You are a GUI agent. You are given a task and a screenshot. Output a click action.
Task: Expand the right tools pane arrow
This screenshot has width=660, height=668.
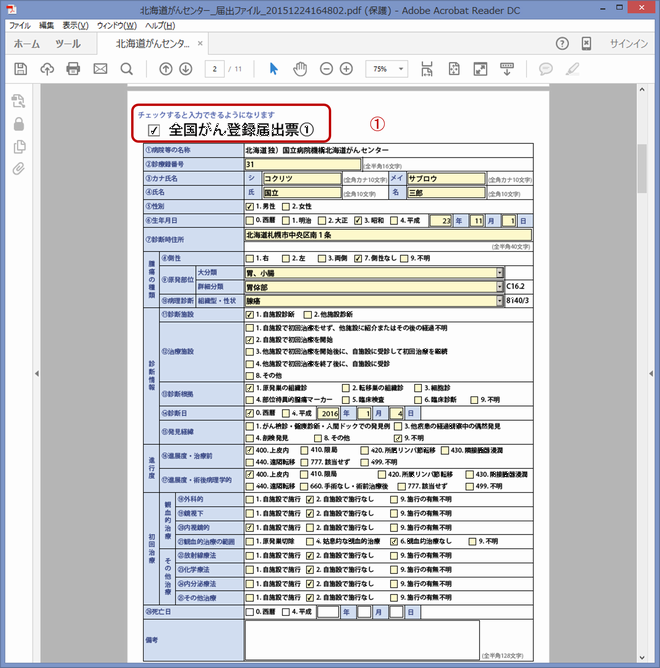[x=651, y=374]
